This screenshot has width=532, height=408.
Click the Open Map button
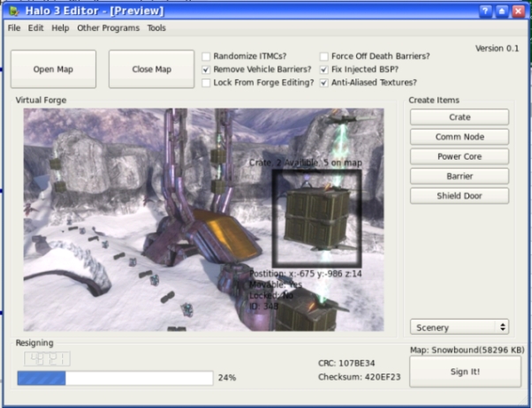click(53, 69)
